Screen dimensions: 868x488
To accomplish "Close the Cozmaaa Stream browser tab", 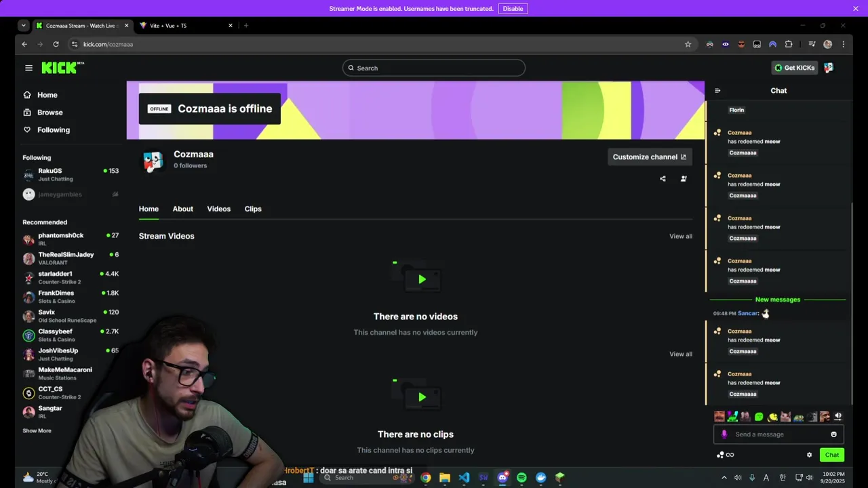I will 126,26.
